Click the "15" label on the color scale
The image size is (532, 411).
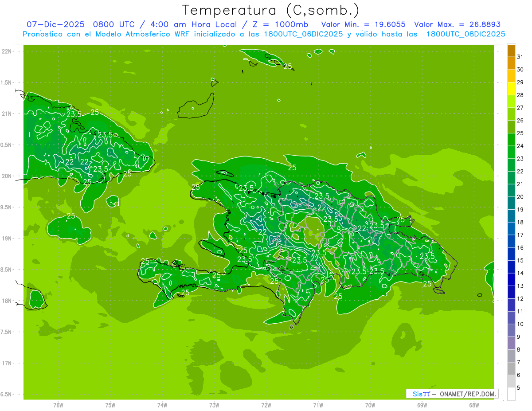pos(520,261)
